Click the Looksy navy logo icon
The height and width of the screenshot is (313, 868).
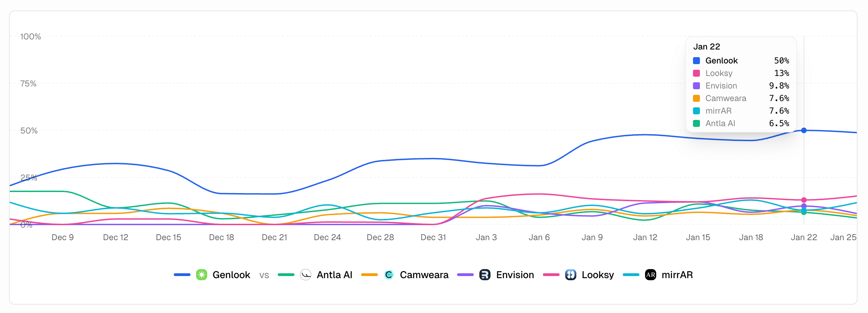[x=571, y=275]
